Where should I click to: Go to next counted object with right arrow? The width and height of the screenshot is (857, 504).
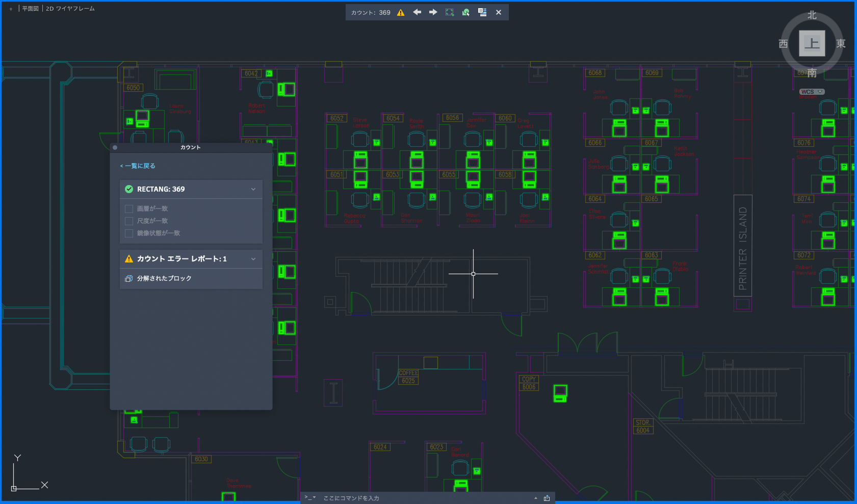pyautogui.click(x=433, y=12)
